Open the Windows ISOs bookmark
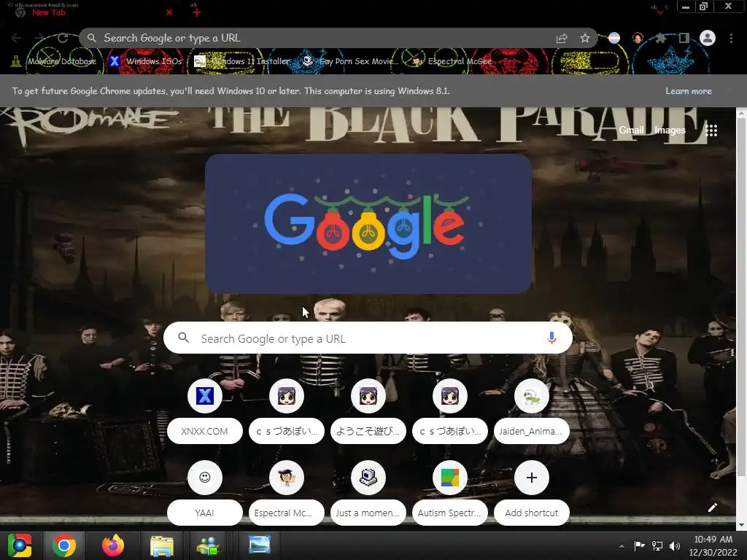 (x=146, y=61)
